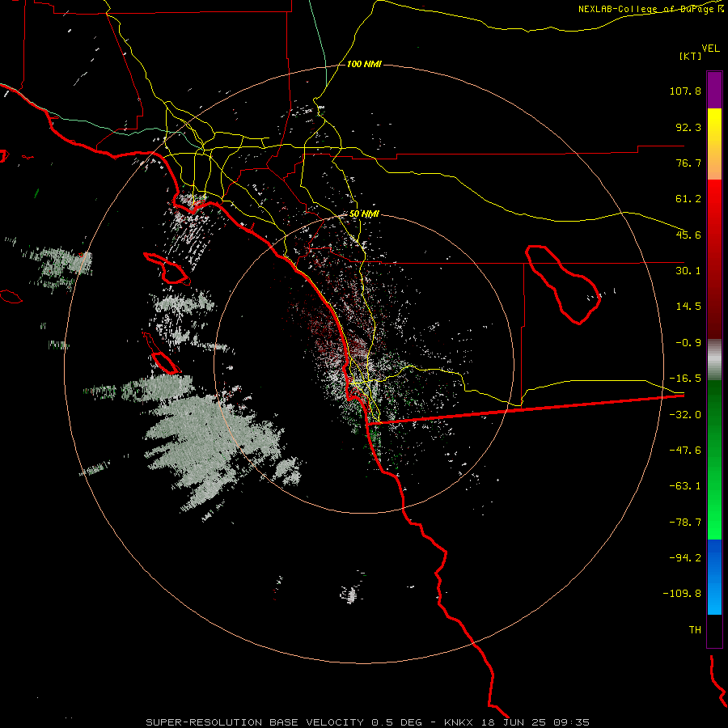
Task: Click the 09:35 timestamp
Action: 572,722
